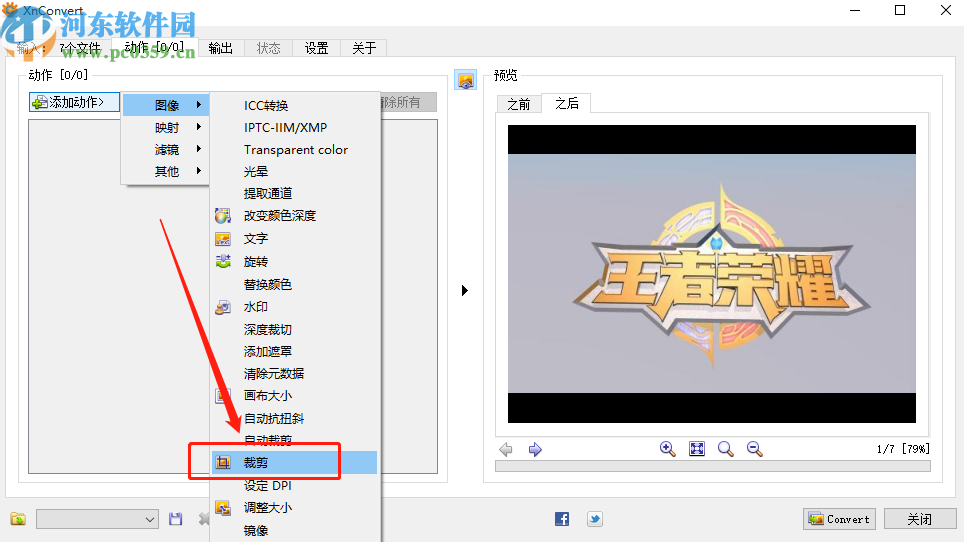Fit preview to window icon
964x542 pixels.
click(x=697, y=449)
